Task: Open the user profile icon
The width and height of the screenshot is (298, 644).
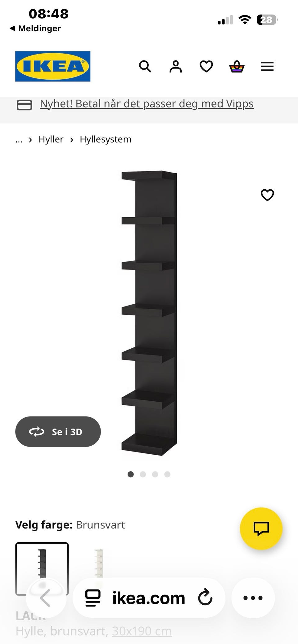Action: [x=175, y=66]
